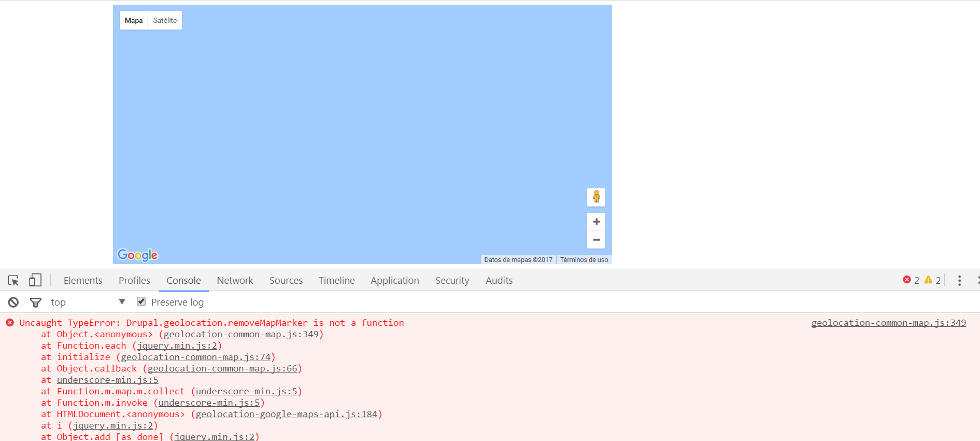Image resolution: width=980 pixels, height=441 pixels.
Task: Select the Console tab
Action: click(x=183, y=280)
